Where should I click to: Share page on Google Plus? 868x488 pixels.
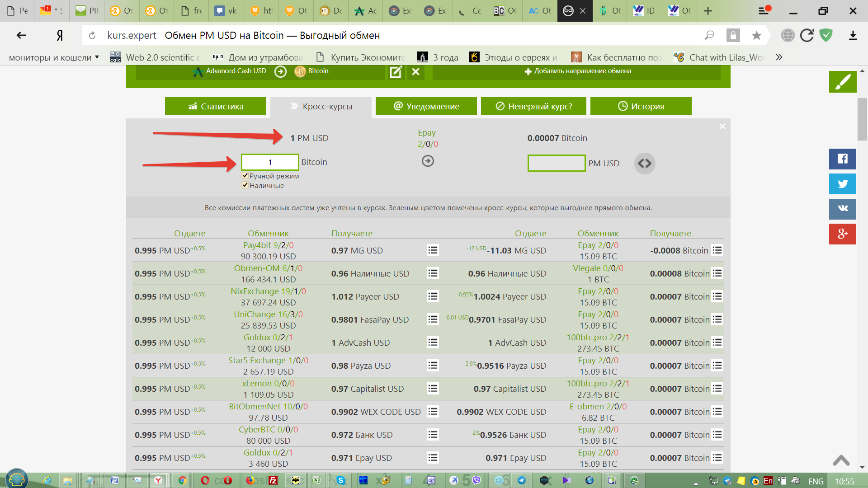tap(842, 234)
